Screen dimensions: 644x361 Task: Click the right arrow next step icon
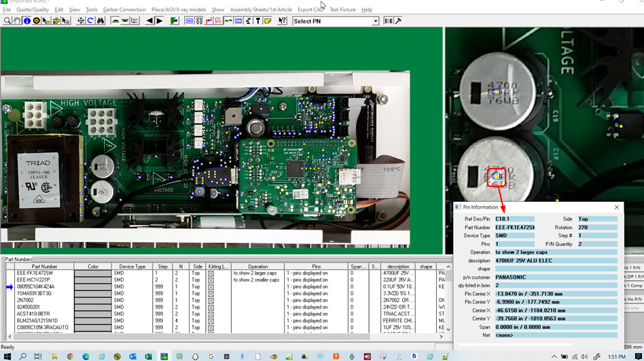click(160, 20)
